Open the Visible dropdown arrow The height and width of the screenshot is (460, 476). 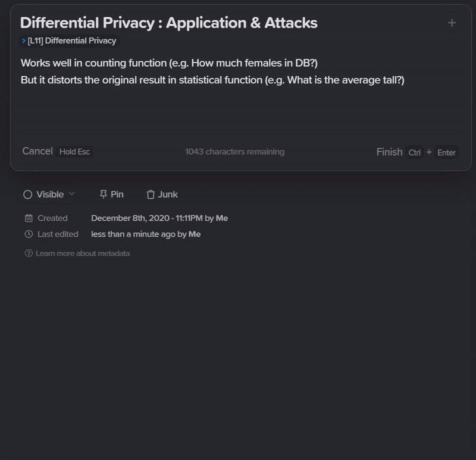(71, 194)
